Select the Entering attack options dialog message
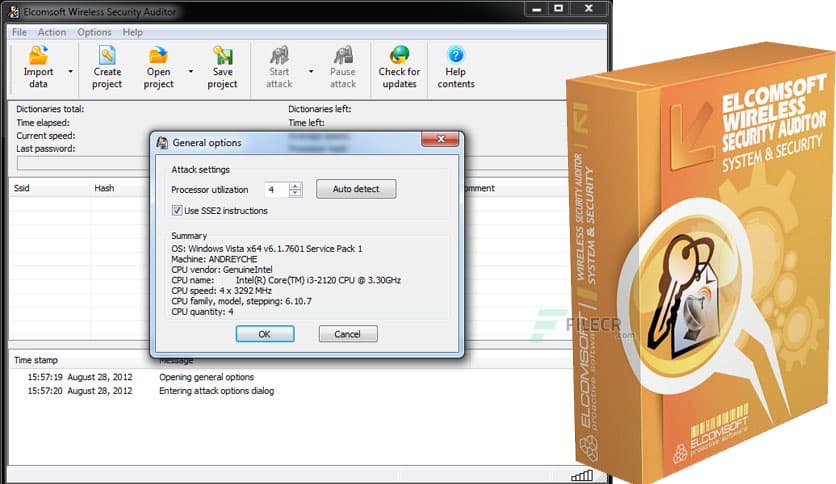 tap(216, 391)
